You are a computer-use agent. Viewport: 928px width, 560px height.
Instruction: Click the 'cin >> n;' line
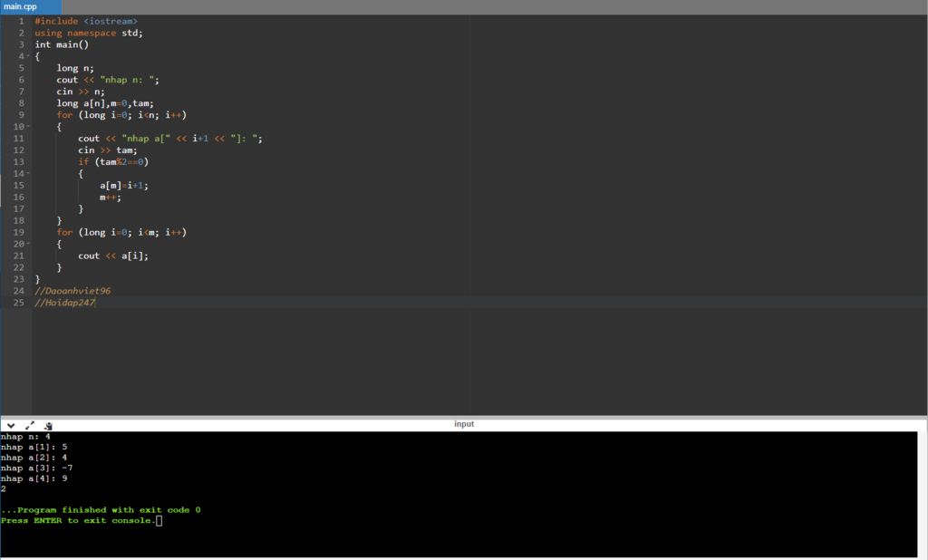pos(81,92)
